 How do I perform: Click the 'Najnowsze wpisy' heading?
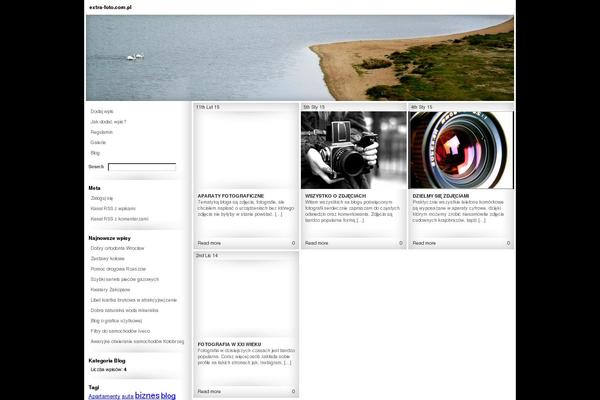coord(109,238)
